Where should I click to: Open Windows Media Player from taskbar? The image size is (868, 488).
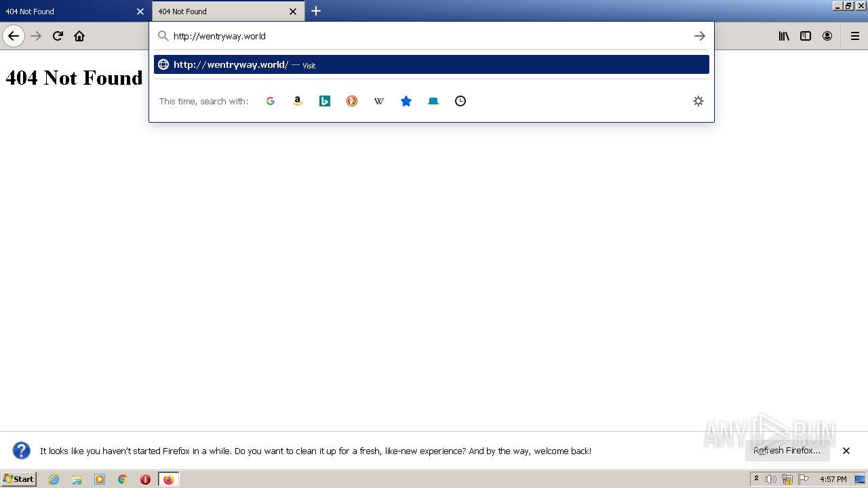point(100,479)
